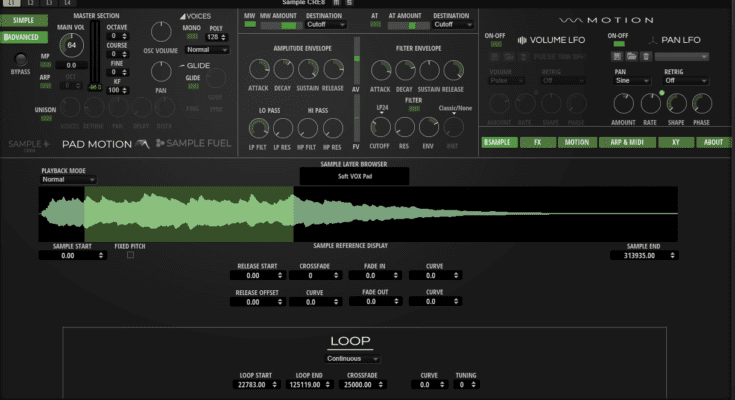Image resolution: width=735 pixels, height=400 pixels.
Task: Switch to the FX tab
Action: [536, 142]
